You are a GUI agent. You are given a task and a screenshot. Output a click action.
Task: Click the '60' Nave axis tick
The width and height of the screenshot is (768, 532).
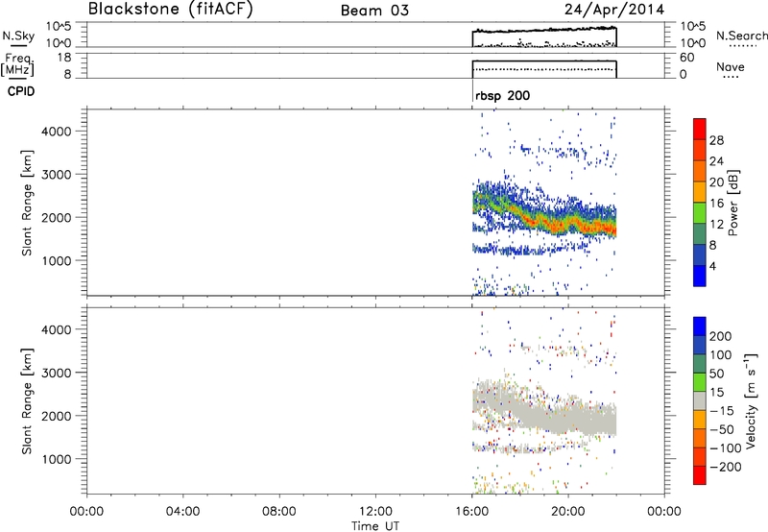pyautogui.click(x=686, y=58)
